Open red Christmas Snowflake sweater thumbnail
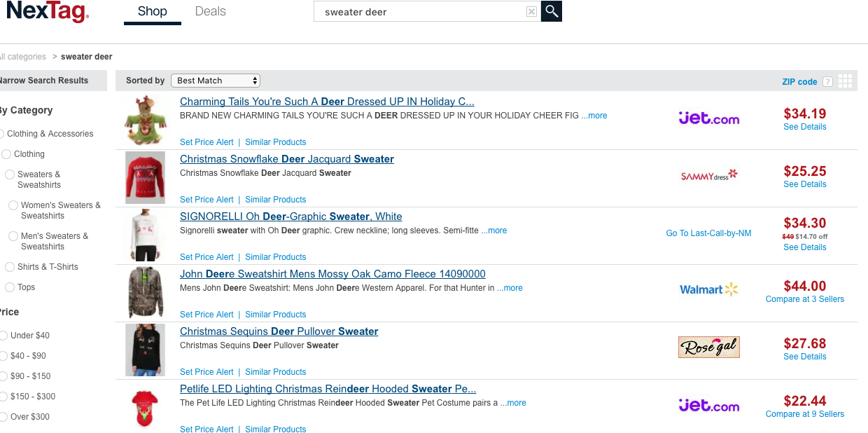The width and height of the screenshot is (868, 433). pos(146,177)
